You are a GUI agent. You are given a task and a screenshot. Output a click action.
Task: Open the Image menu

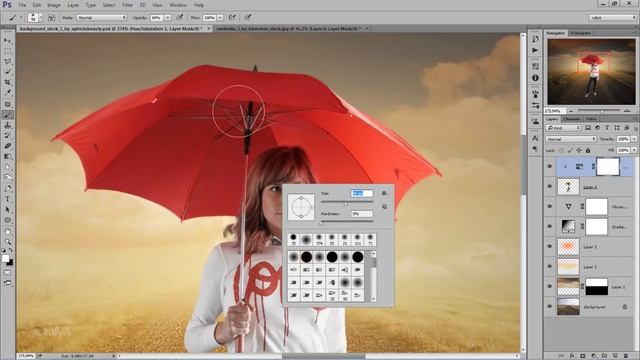pyautogui.click(x=53, y=5)
